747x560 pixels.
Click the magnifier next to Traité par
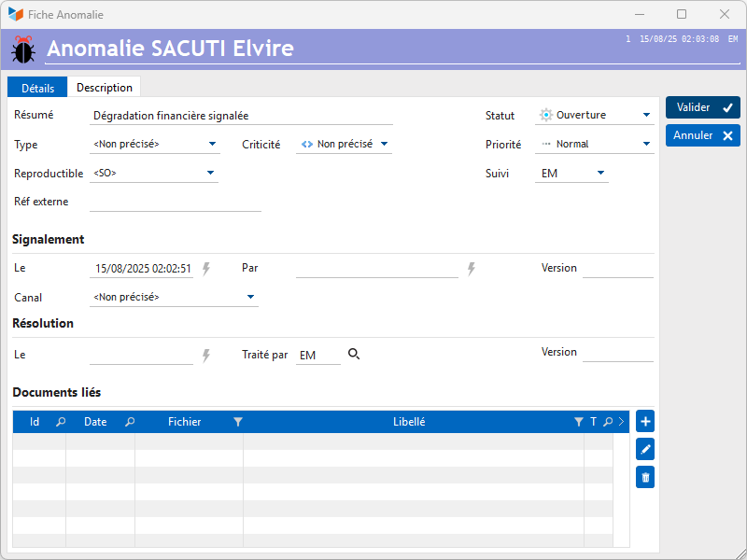(x=354, y=355)
